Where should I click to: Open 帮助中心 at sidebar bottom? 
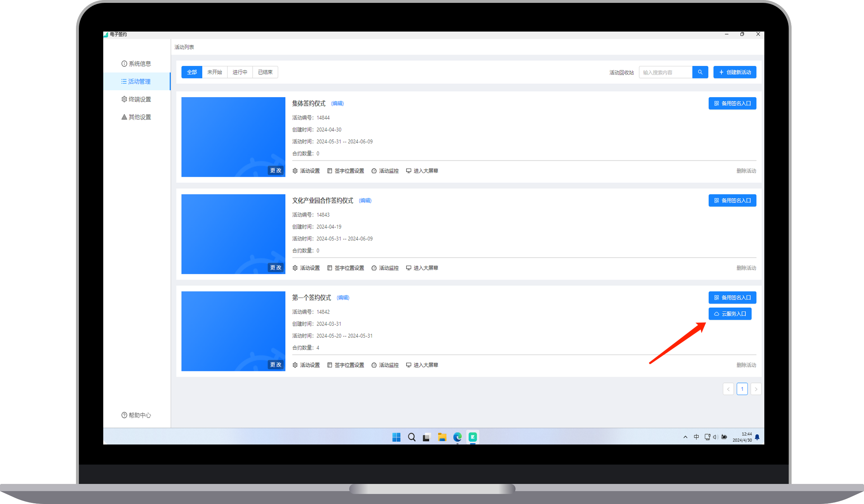(x=136, y=415)
